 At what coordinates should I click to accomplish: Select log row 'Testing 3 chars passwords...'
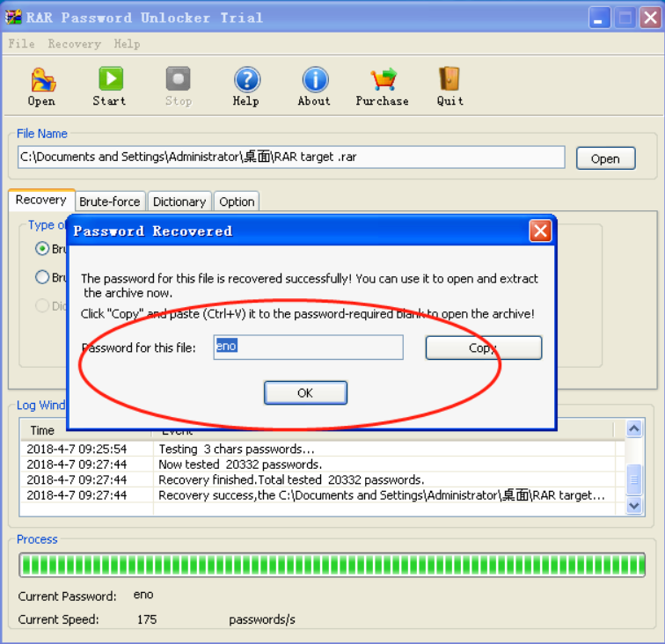tap(318, 450)
